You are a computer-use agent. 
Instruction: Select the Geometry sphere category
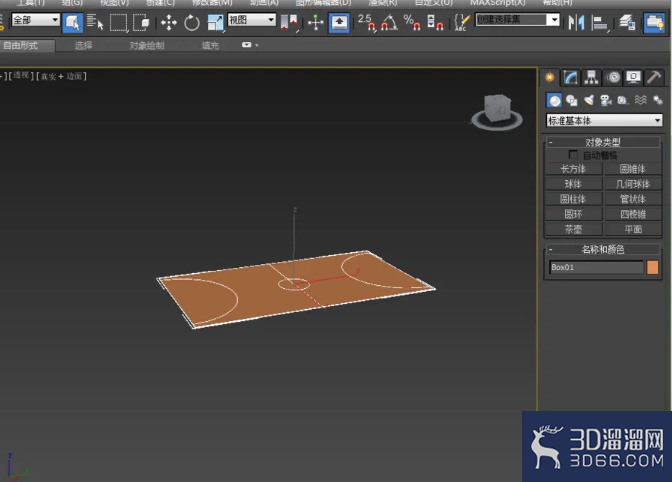[x=555, y=101]
